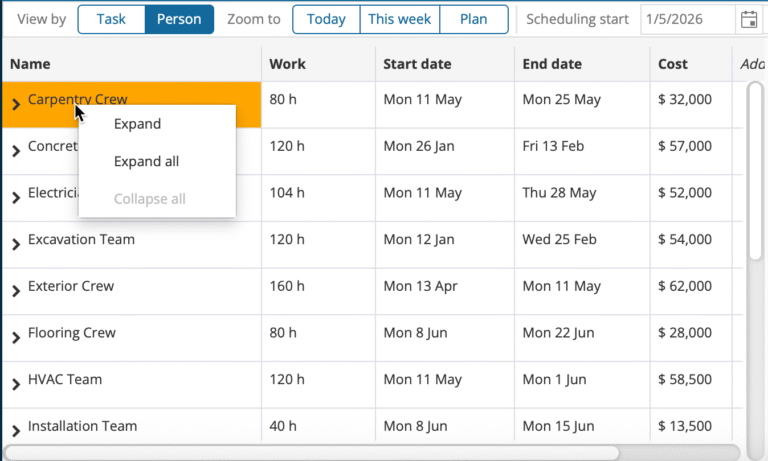Expand the Installation Team chevron

point(16,431)
